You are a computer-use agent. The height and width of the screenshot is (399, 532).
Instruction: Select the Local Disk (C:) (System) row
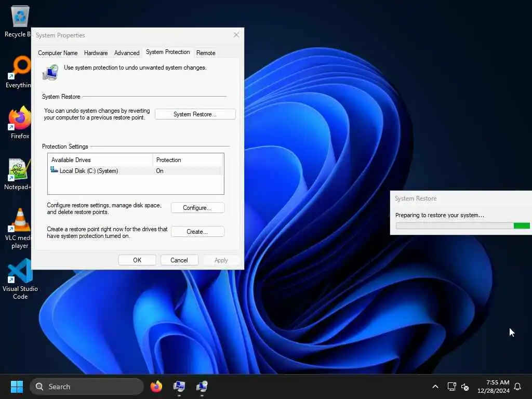point(136,170)
